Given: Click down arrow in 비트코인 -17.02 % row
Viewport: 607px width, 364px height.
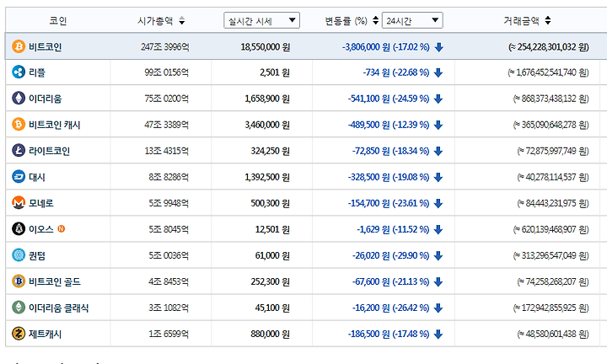Looking at the screenshot, I should 438,47.
